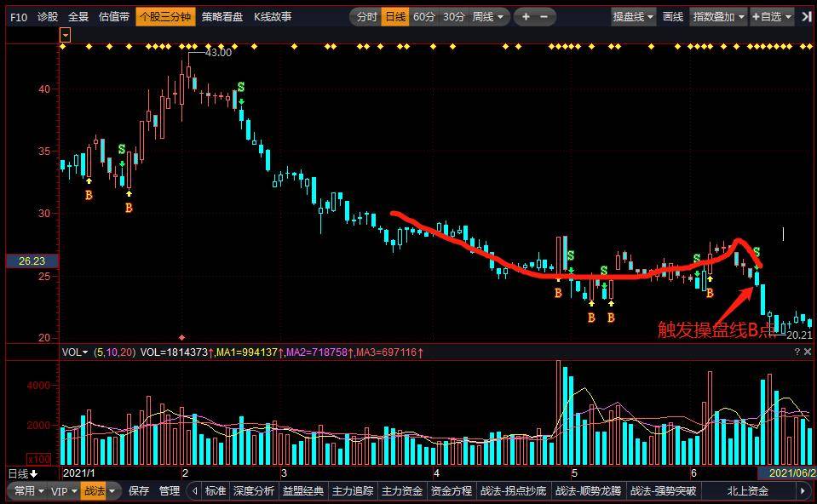Select the 个股三分钟 tab

point(165,17)
